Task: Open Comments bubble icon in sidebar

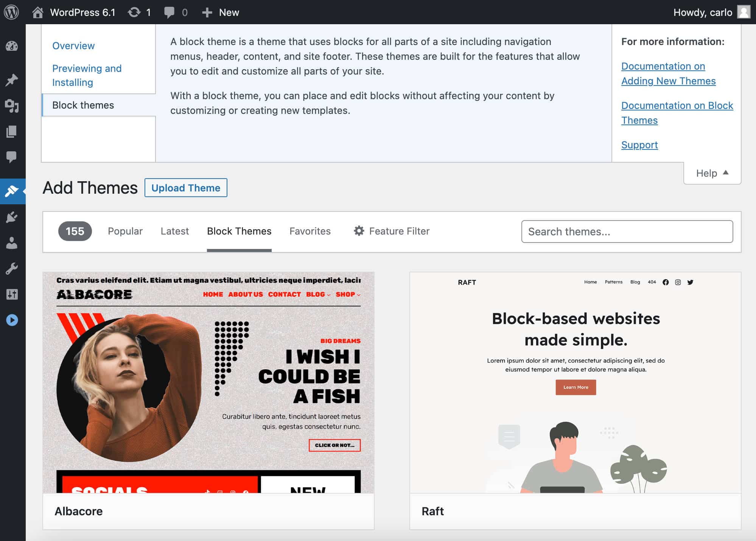Action: tap(12, 157)
